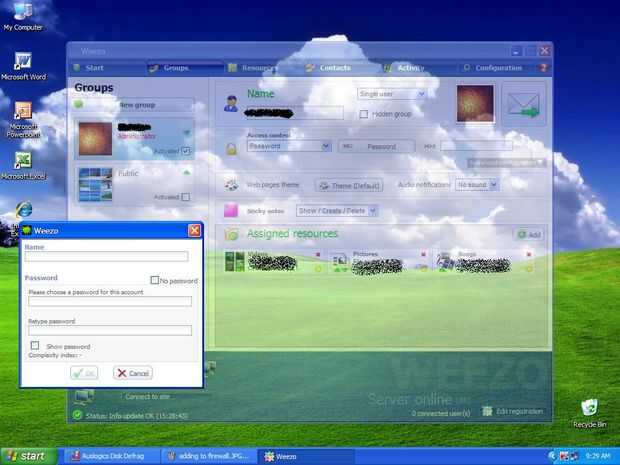Select the Pictures resource icon
620x465 pixels.
pyautogui.click(x=339, y=261)
